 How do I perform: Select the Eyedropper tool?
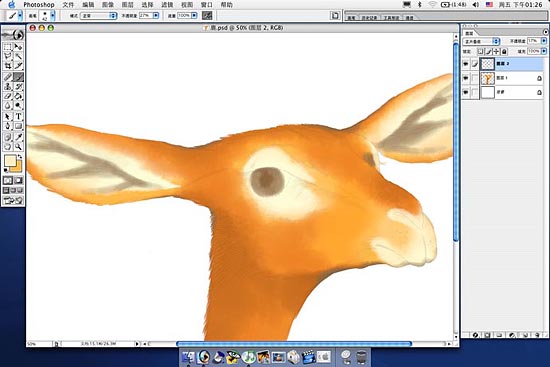tap(18, 137)
